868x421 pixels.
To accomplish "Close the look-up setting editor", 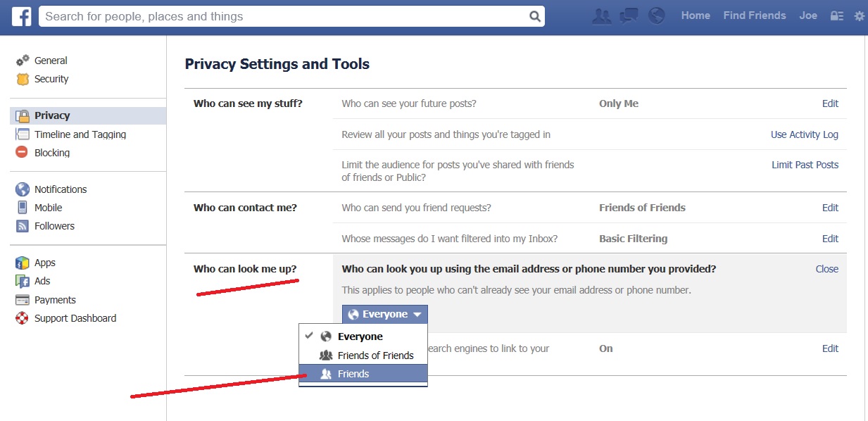I will [x=827, y=269].
